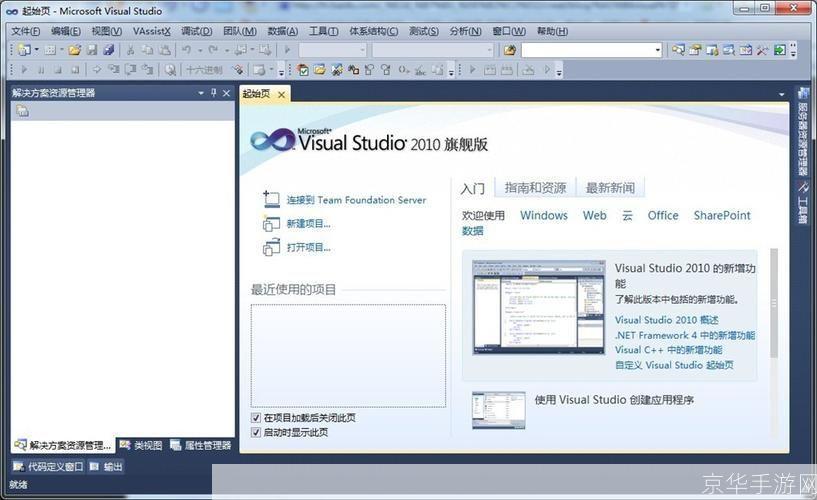Click the checklist icon in VAssistX toolbar
This screenshot has width=817, height=500.
tap(302, 69)
